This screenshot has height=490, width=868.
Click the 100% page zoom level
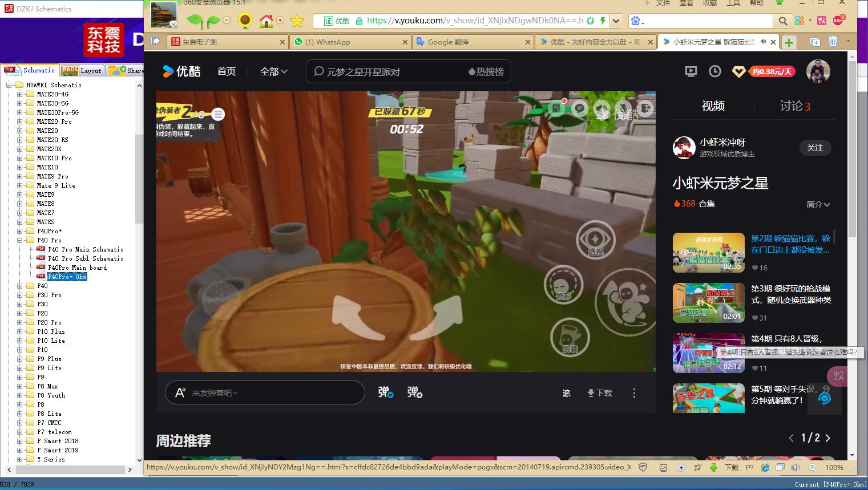click(834, 467)
